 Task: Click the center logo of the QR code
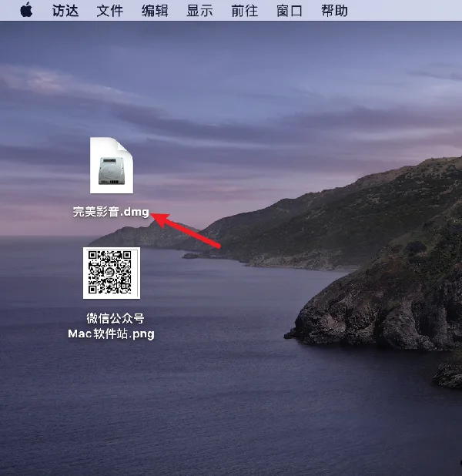point(110,273)
